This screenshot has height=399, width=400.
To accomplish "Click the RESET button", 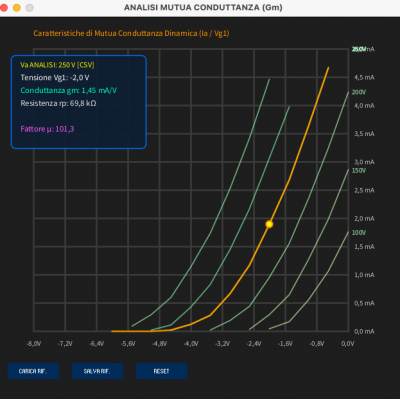I will click(162, 371).
